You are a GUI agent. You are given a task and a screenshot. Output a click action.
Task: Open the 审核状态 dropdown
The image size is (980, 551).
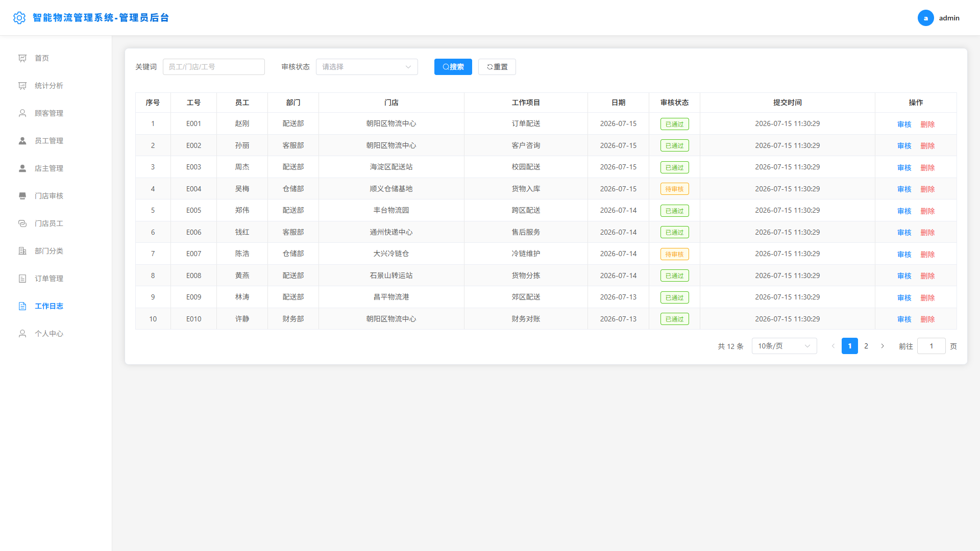pyautogui.click(x=367, y=67)
